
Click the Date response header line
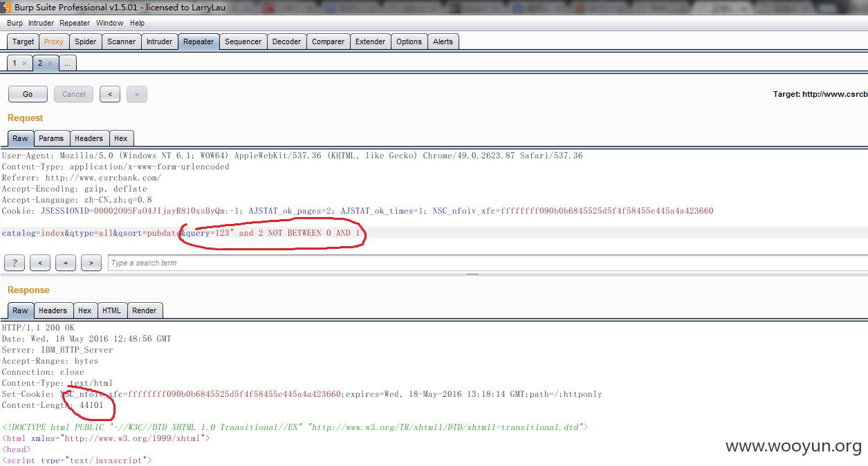(86, 339)
